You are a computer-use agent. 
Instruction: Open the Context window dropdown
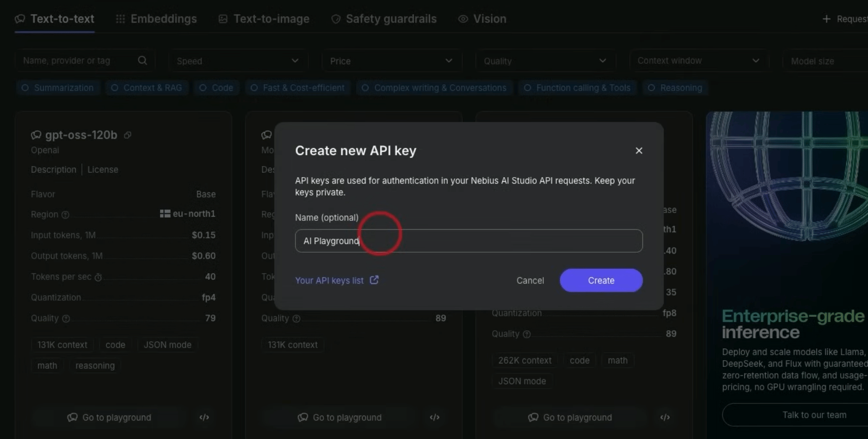(x=699, y=61)
